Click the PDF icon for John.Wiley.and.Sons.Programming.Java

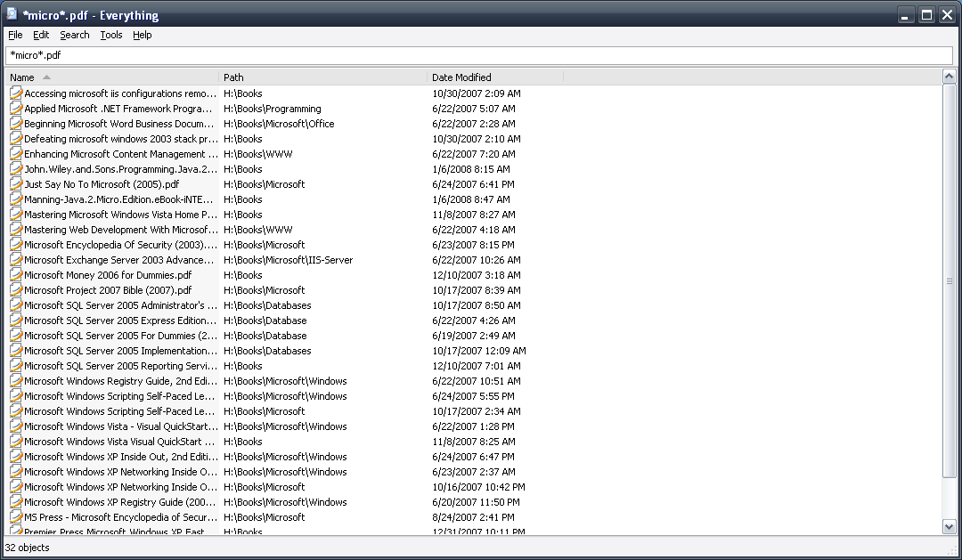pos(16,168)
